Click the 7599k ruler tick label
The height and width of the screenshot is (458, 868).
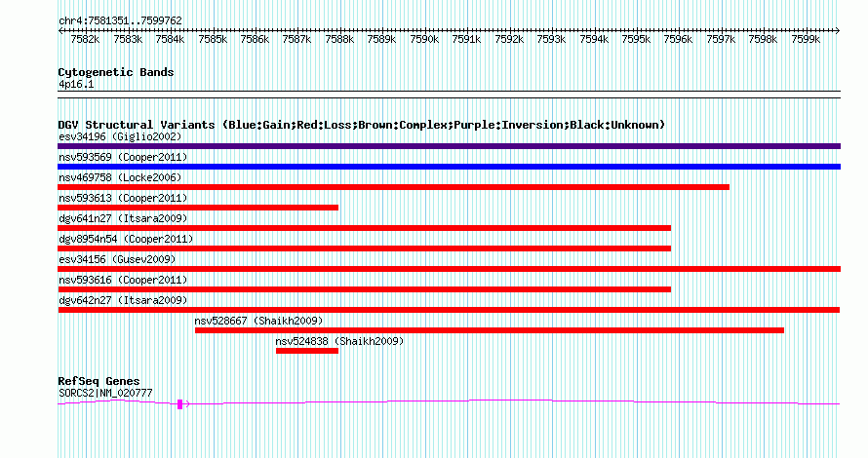806,39
